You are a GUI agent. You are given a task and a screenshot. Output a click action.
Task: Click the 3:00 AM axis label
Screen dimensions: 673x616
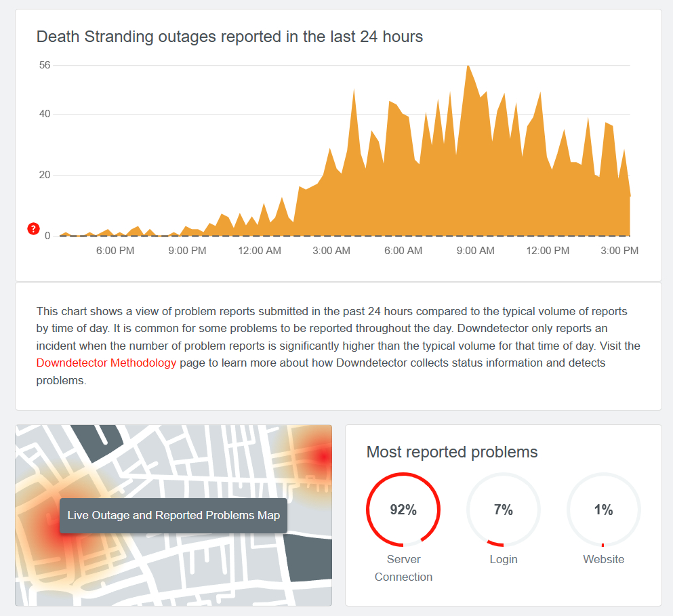click(331, 251)
